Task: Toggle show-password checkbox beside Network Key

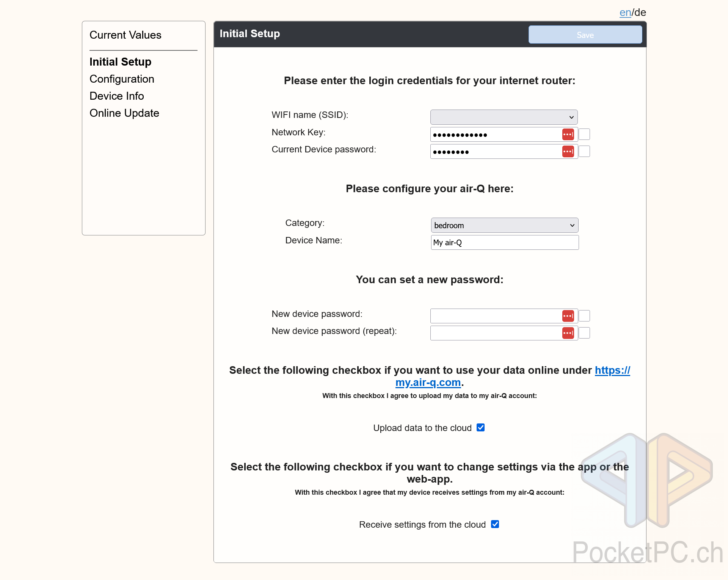Action: tap(584, 134)
